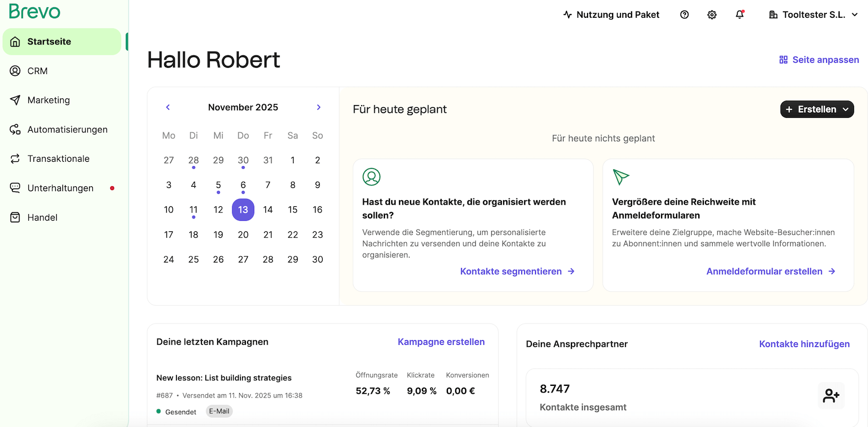This screenshot has height=427, width=868.
Task: Click the E-Mail tag on the campaign
Action: [x=219, y=411]
